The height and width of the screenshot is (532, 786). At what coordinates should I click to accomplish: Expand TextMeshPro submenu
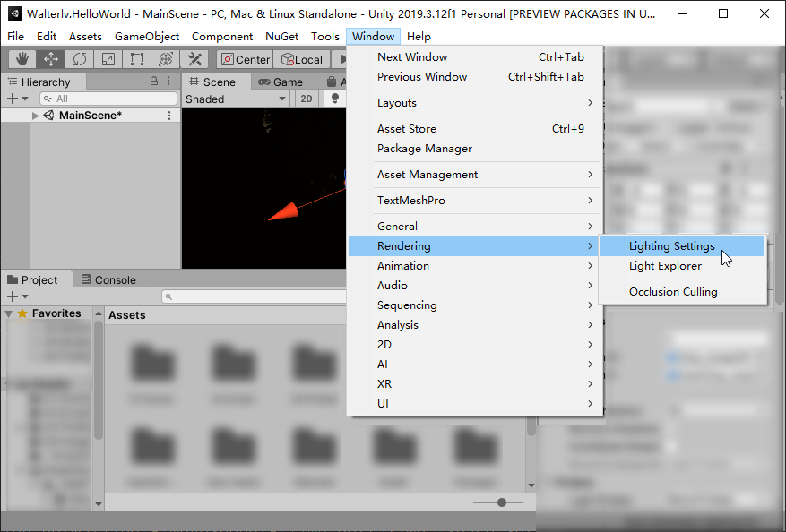(475, 201)
